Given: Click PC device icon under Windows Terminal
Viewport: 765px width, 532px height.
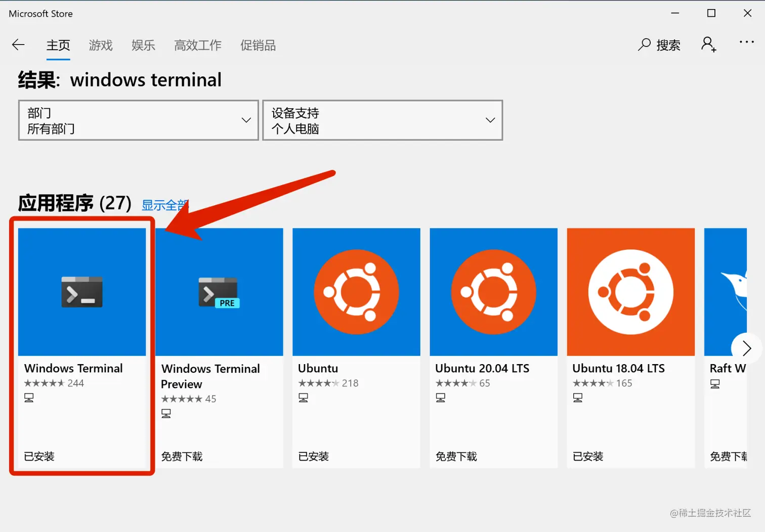Looking at the screenshot, I should click(29, 398).
